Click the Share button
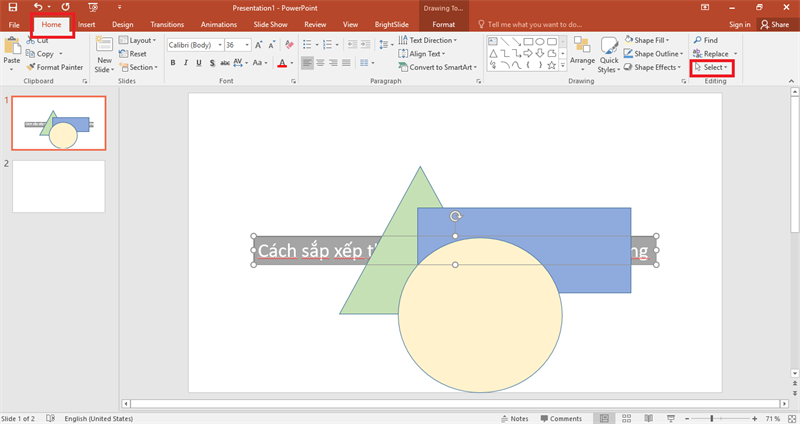Image resolution: width=800 pixels, height=424 pixels. click(774, 24)
